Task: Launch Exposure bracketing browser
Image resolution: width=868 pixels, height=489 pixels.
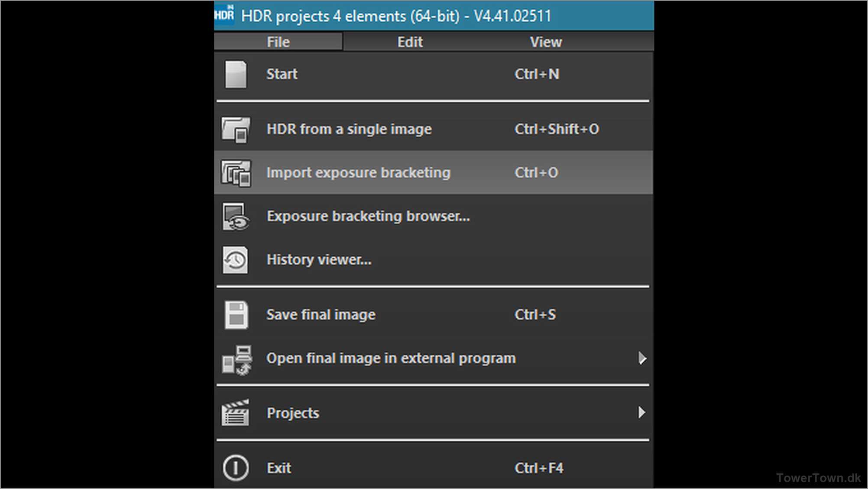Action: [368, 216]
